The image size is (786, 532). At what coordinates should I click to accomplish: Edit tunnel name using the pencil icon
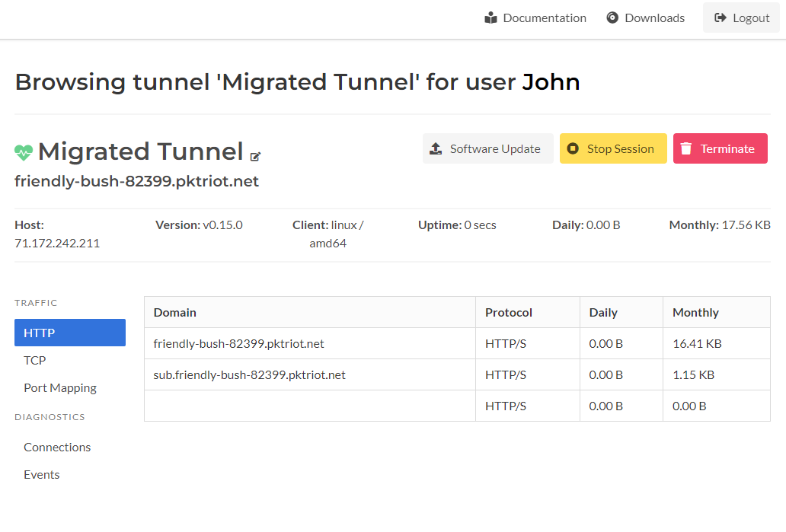[x=254, y=156]
